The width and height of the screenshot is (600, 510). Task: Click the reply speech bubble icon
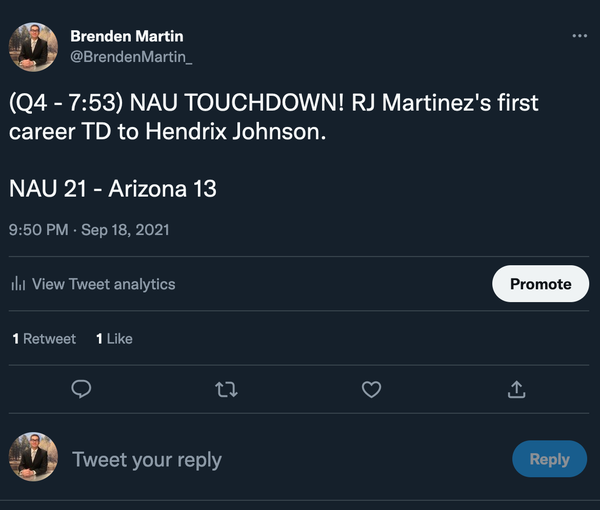click(x=83, y=389)
